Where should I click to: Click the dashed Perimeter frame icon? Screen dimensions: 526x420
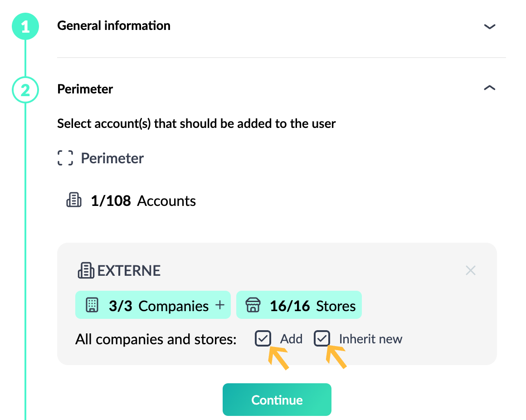pyautogui.click(x=65, y=158)
